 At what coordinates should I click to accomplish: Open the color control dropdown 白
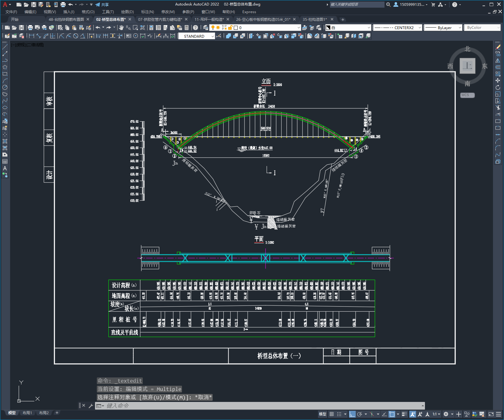pos(348,28)
